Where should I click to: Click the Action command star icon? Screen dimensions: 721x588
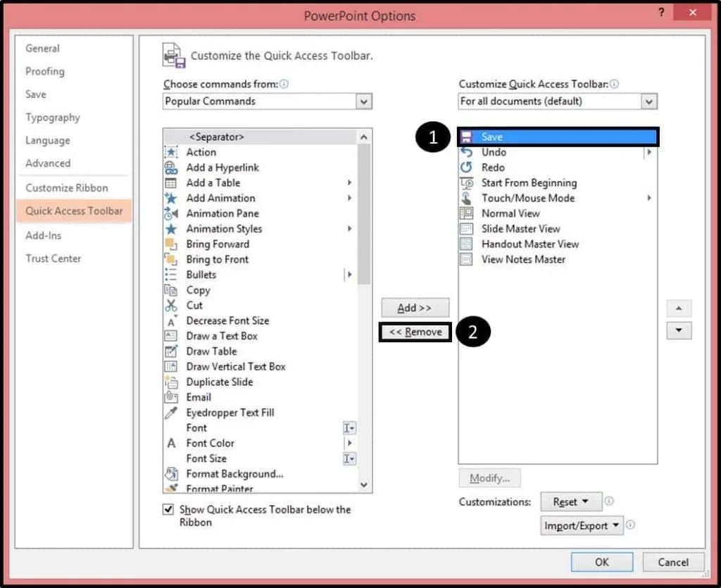pyautogui.click(x=170, y=152)
